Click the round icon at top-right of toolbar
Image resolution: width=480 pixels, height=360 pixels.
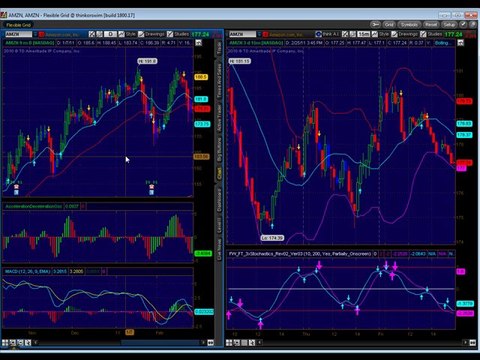[472, 25]
